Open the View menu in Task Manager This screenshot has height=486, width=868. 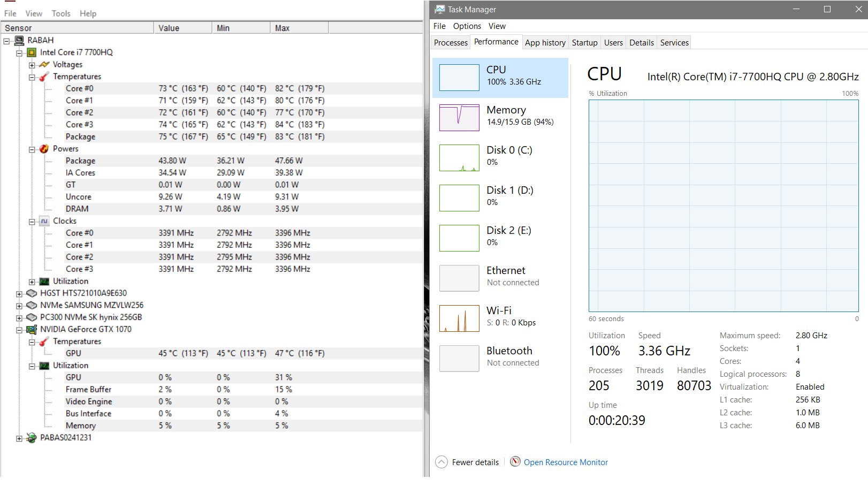pyautogui.click(x=497, y=26)
